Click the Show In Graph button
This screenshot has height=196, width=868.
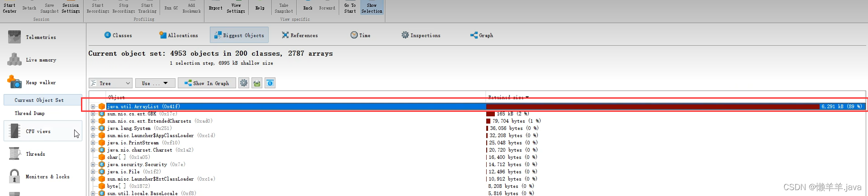point(207,83)
